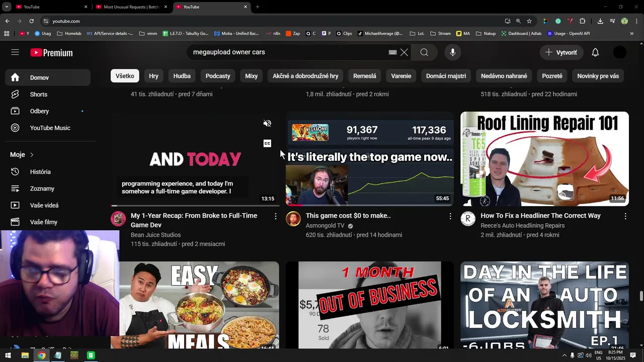Expand the Moje section
This screenshot has width=644, height=362.
coord(22,155)
